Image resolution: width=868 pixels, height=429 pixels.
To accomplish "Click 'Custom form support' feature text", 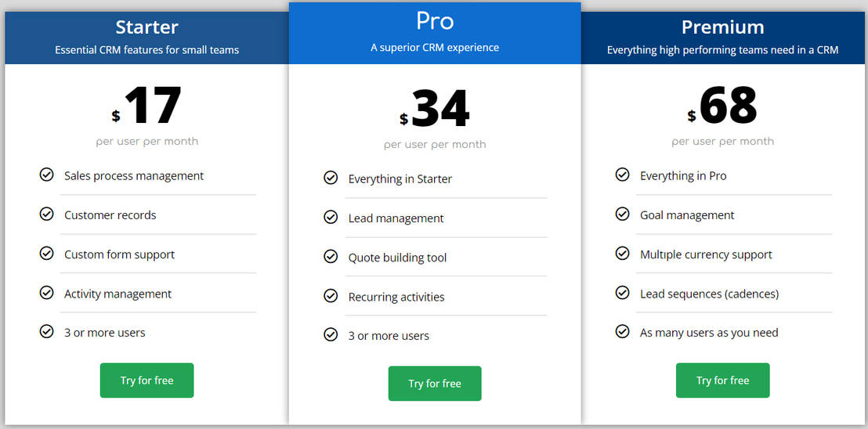I will point(120,255).
